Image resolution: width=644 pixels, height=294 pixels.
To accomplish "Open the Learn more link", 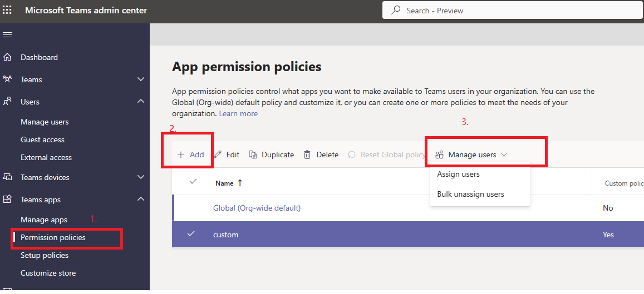I will click(238, 113).
